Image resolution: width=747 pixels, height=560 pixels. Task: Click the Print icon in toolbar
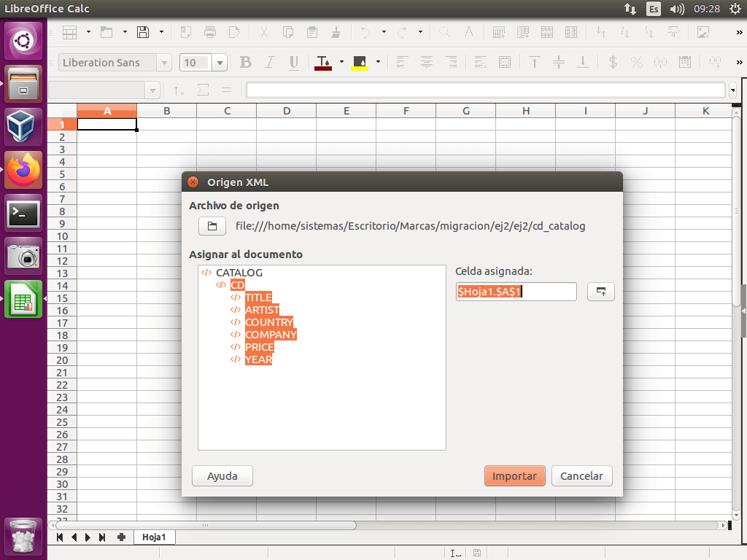click(210, 32)
